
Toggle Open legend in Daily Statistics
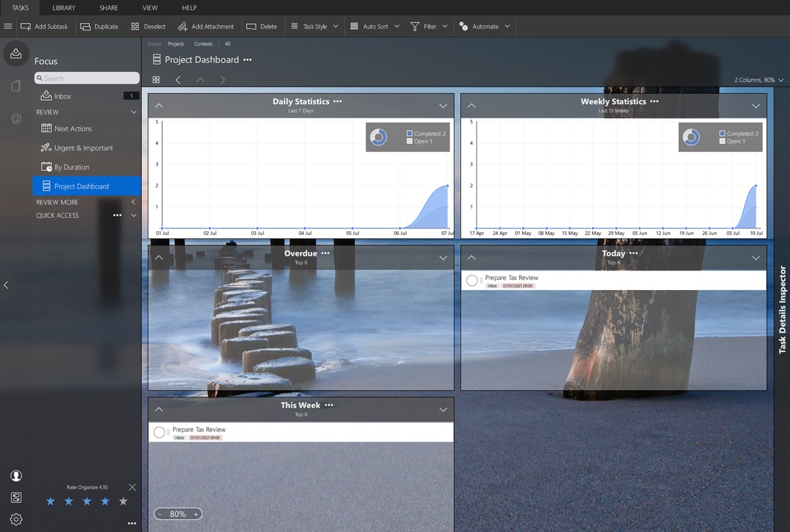click(420, 141)
